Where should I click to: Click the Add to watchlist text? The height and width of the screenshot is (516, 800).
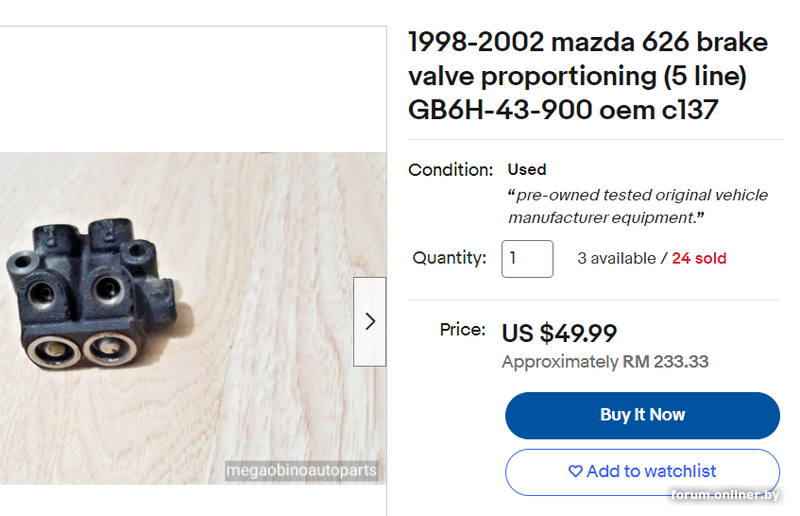pyautogui.click(x=651, y=471)
